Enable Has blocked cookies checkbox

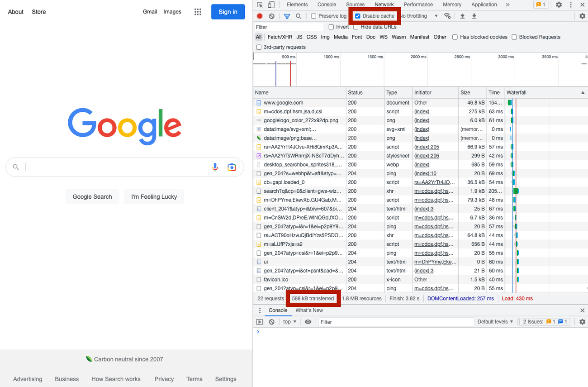tap(455, 37)
